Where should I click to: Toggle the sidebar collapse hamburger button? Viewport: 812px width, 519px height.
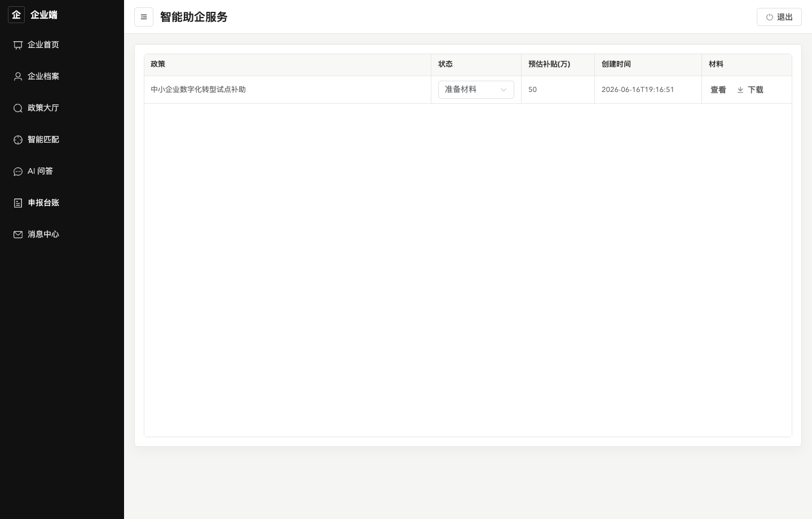pyautogui.click(x=144, y=17)
